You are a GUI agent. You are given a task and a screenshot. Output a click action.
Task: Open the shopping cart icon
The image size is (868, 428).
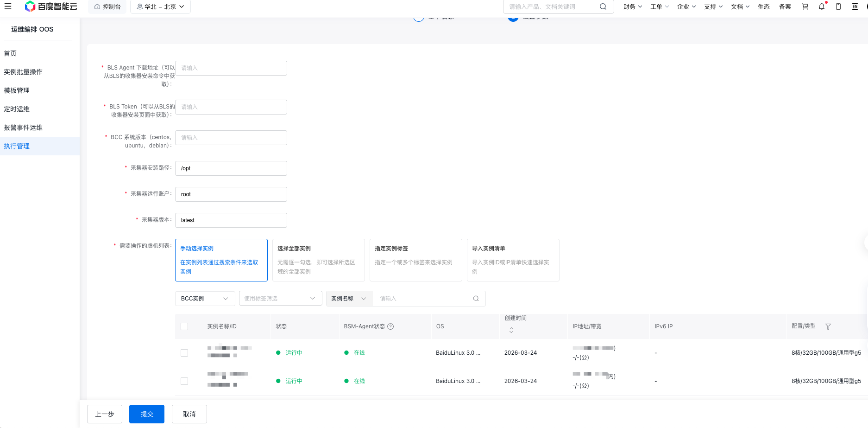[x=805, y=6]
